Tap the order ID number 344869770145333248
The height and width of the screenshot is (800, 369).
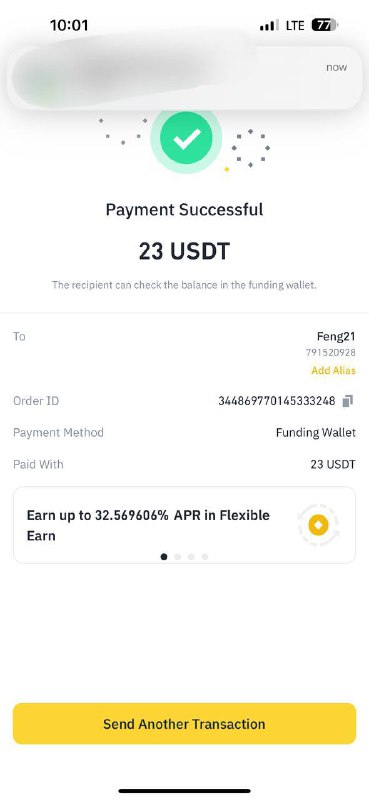(x=277, y=401)
